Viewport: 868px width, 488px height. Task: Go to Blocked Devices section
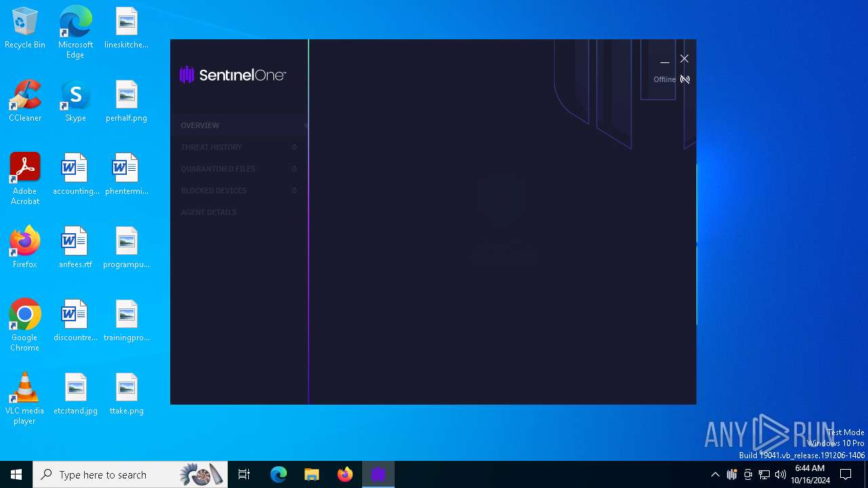(x=239, y=190)
